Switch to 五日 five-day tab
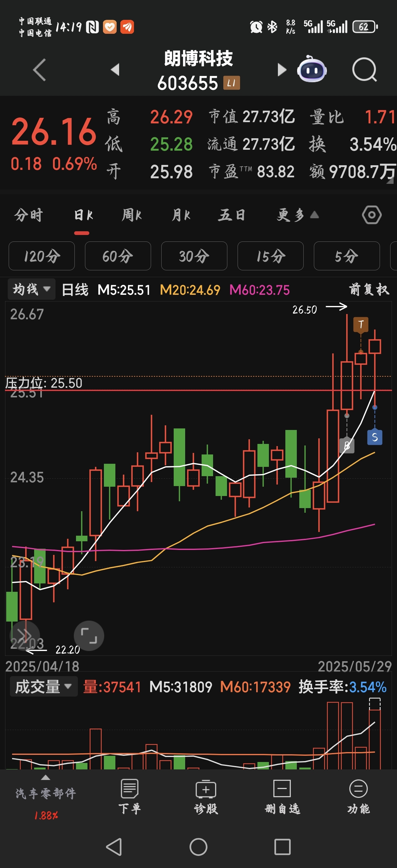The image size is (397, 868). coord(231,215)
